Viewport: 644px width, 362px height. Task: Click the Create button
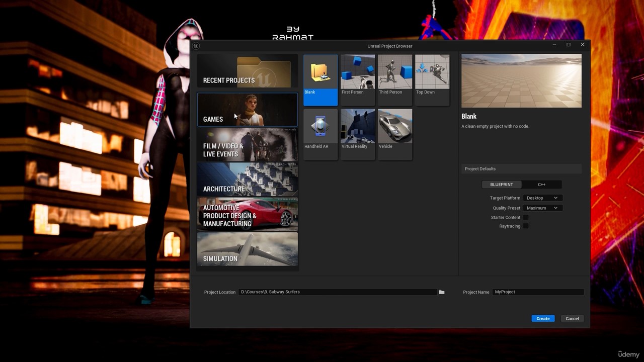[x=543, y=318]
